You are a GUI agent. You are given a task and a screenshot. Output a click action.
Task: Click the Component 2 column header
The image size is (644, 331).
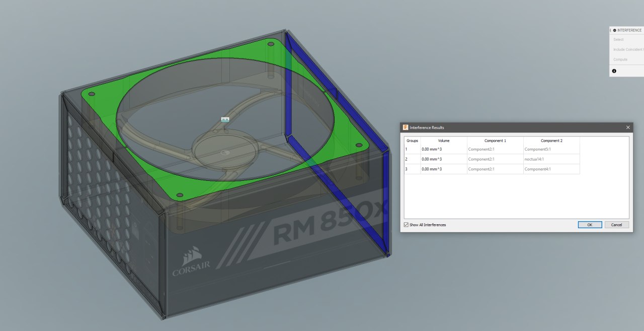(551, 141)
